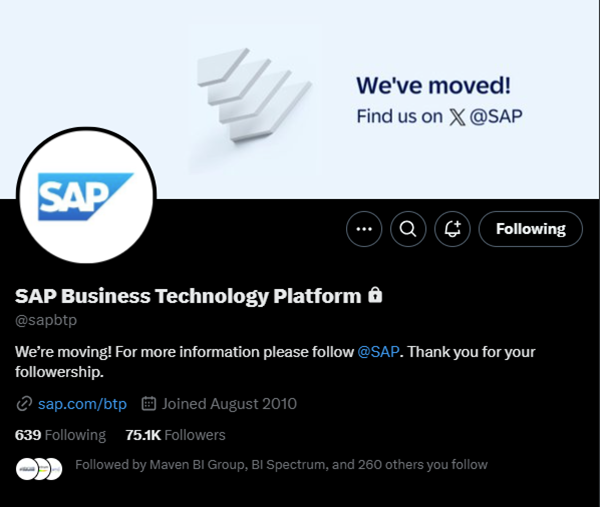600x507 pixels.
Task: View the 75.1K Followers list
Action: coord(176,435)
